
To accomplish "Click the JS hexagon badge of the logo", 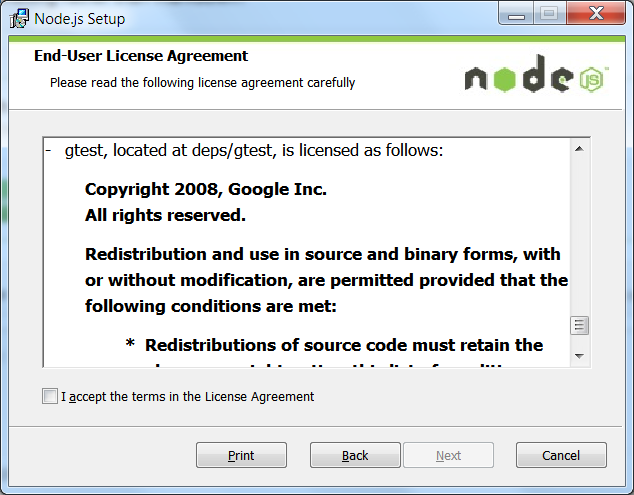I will (592, 80).
